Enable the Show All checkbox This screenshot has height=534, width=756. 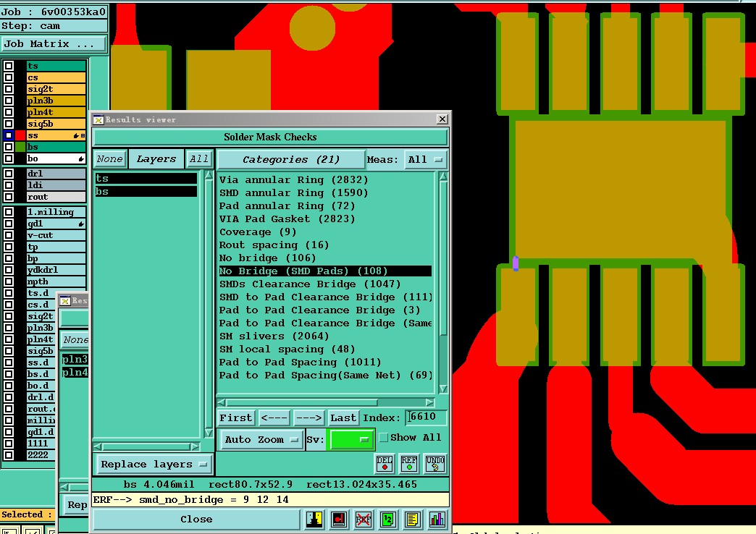pyautogui.click(x=383, y=438)
